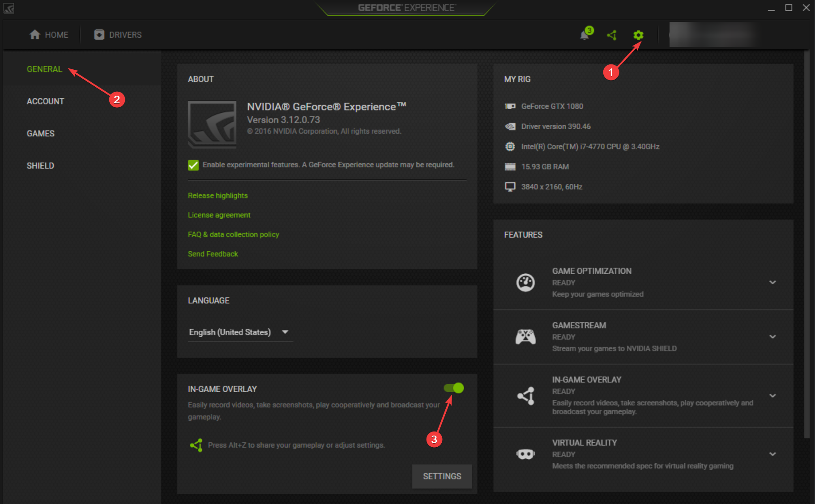Viewport: 815px width, 504px height.
Task: Go to the Home tab
Action: pyautogui.click(x=49, y=34)
